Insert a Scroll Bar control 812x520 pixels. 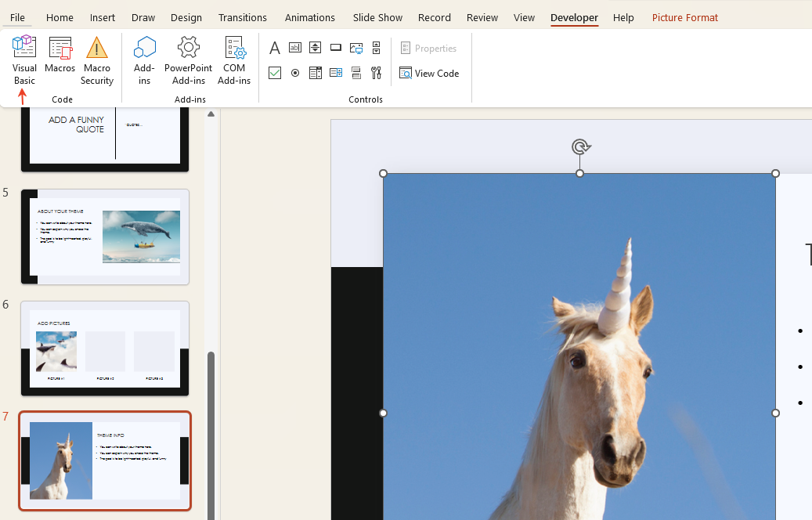tap(376, 48)
